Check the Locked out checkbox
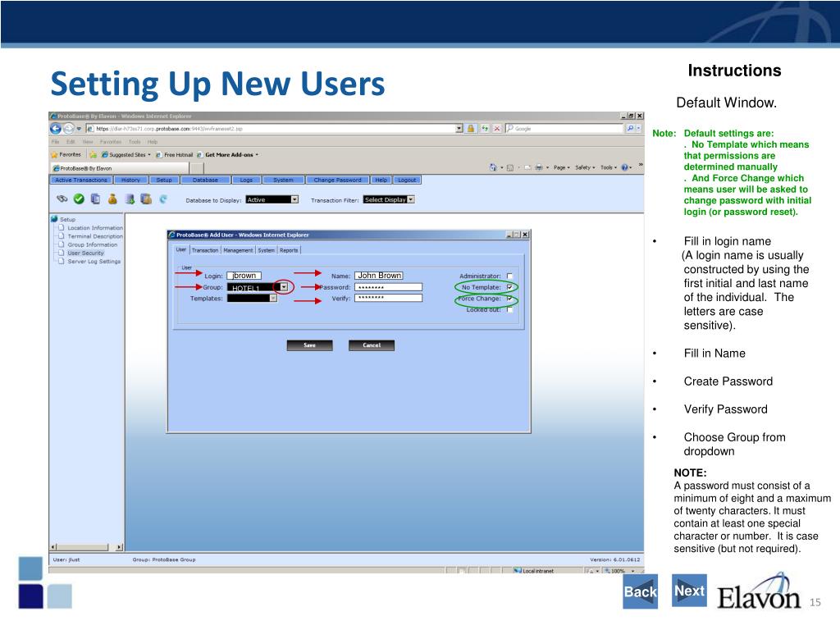 click(x=509, y=309)
